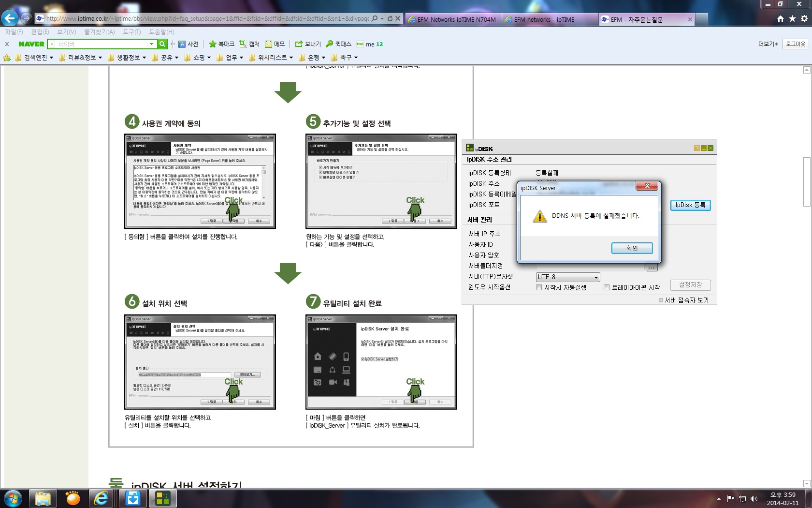Stop loading via address bar X
Viewport: 812px width, 508px height.
[x=398, y=19]
